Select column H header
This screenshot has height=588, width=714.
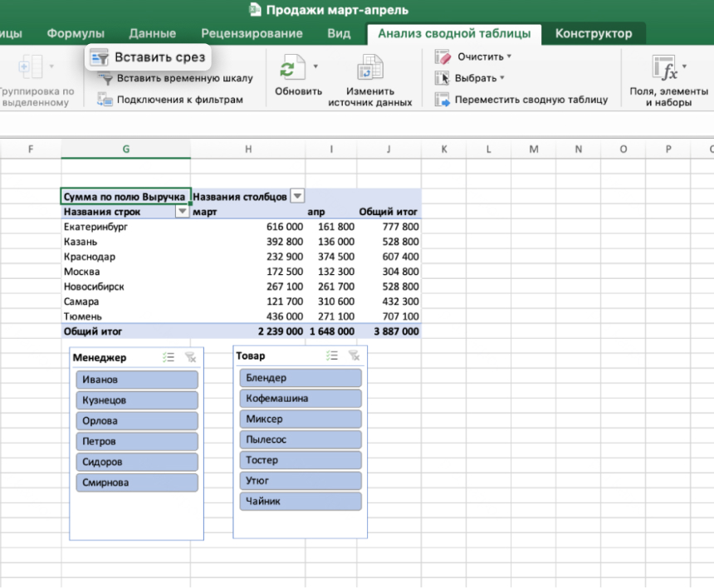[248, 149]
